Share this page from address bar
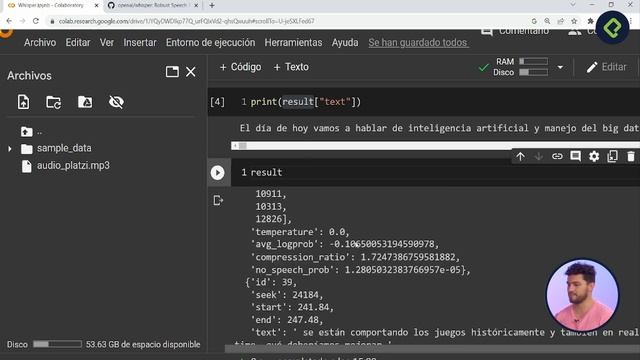The height and width of the screenshot is (360, 640). [561, 21]
